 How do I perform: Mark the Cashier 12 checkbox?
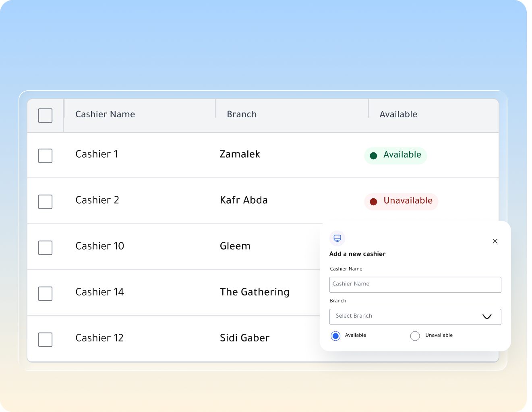point(45,340)
